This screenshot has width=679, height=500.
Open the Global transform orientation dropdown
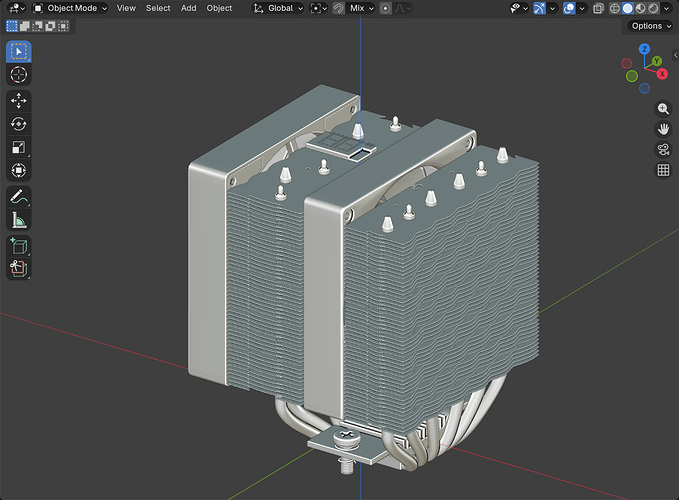point(278,8)
